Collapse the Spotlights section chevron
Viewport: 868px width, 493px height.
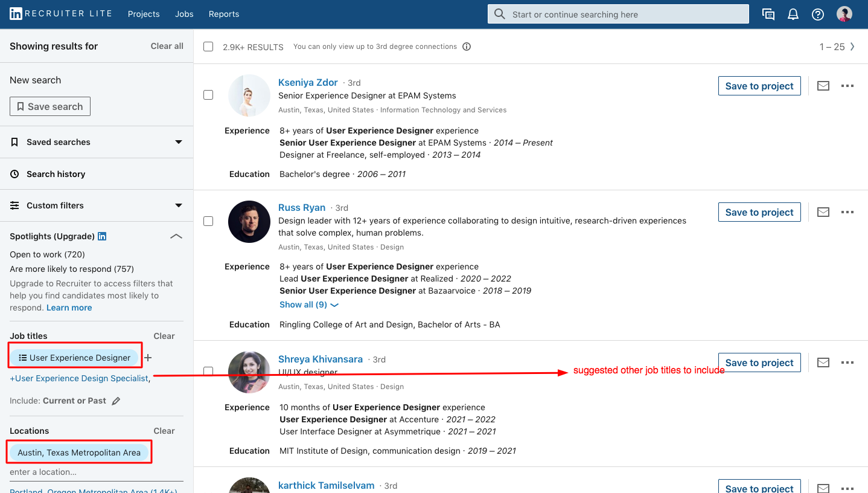click(176, 236)
